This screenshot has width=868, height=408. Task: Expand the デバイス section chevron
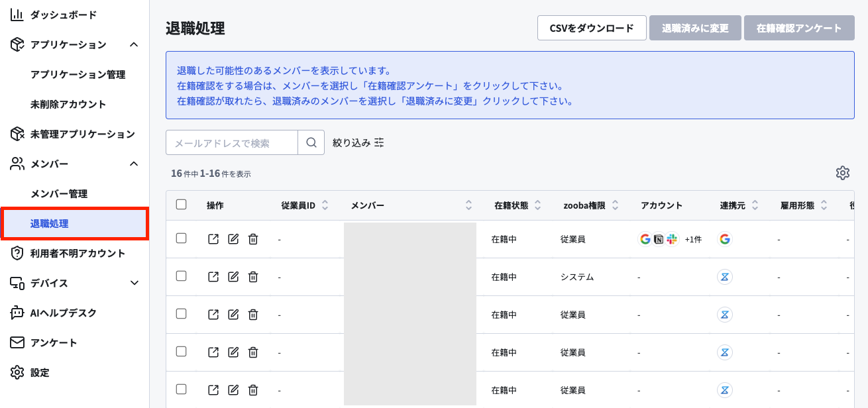point(134,283)
